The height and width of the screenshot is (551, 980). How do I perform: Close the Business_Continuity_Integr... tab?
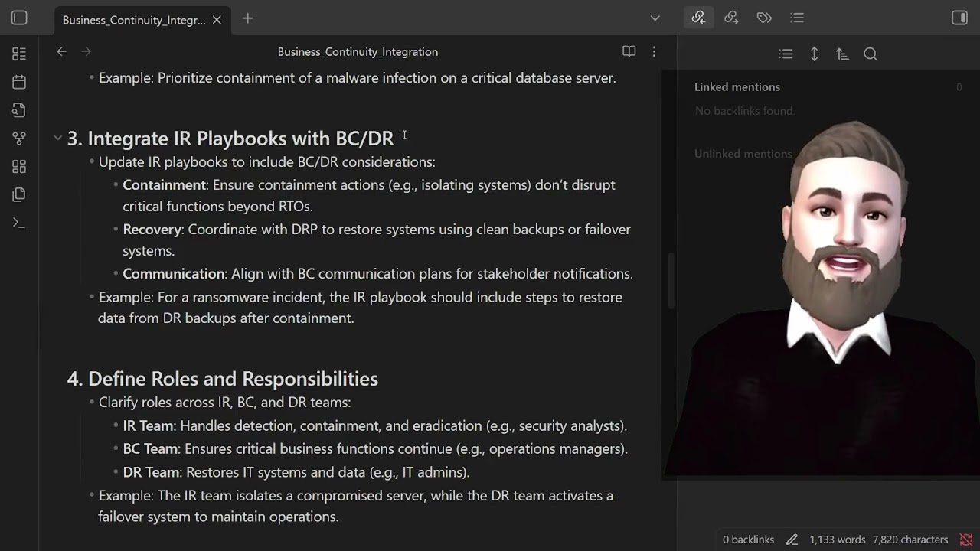coord(217,20)
